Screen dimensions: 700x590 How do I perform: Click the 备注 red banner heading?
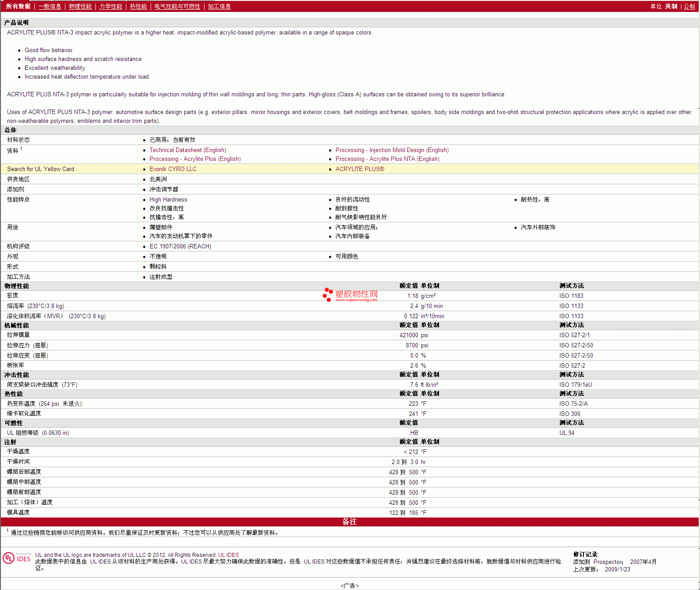[349, 522]
